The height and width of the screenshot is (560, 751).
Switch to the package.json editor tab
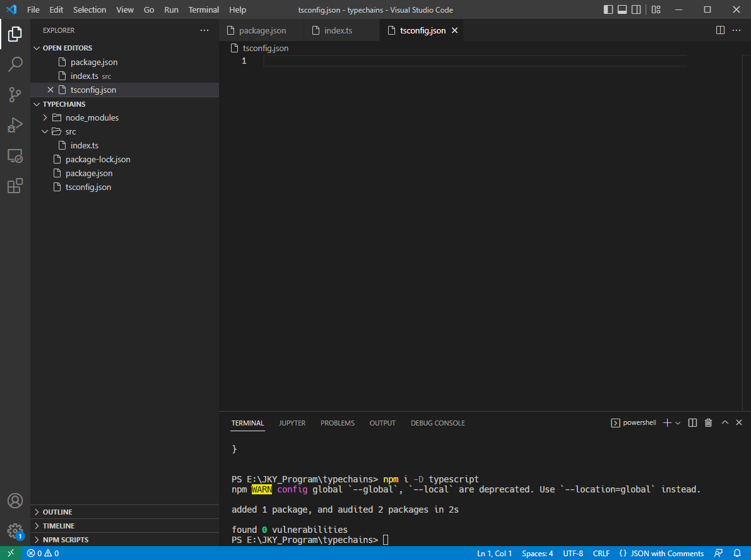(261, 30)
